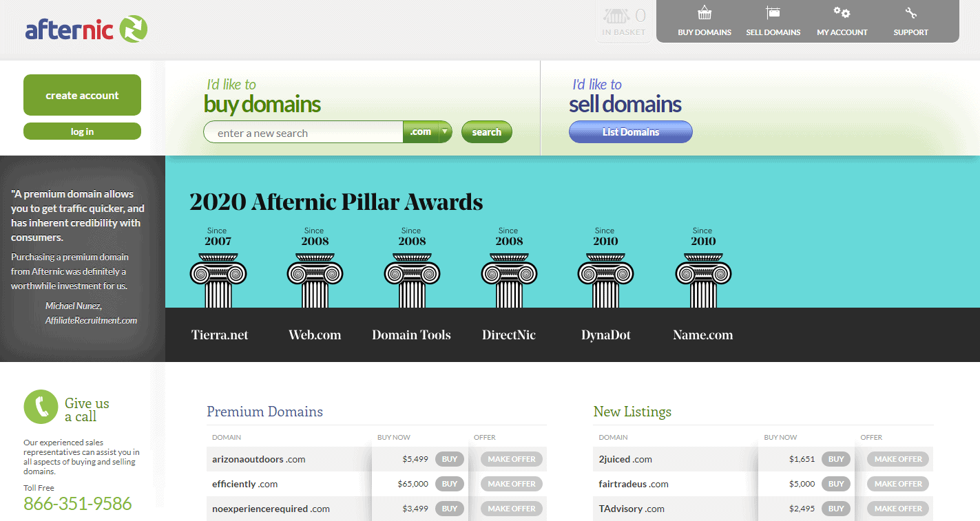This screenshot has height=521, width=980.
Task: Click the Web.com pillar icon
Action: (x=315, y=280)
